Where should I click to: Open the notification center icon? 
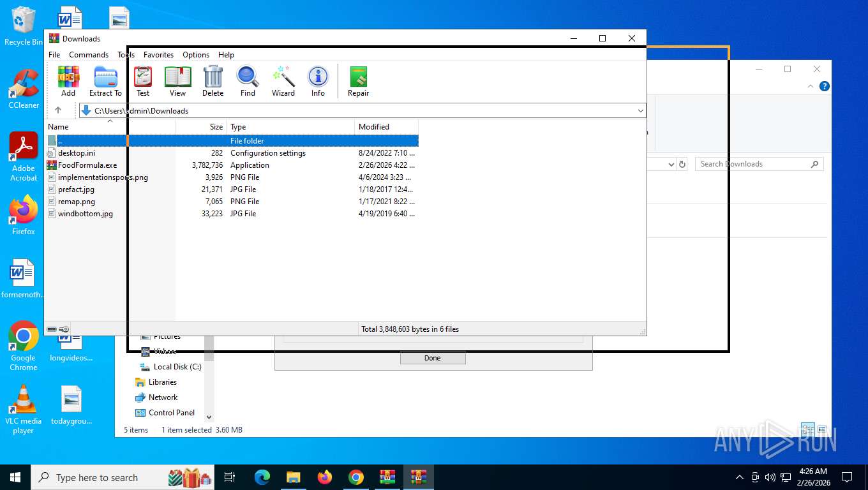pos(847,477)
